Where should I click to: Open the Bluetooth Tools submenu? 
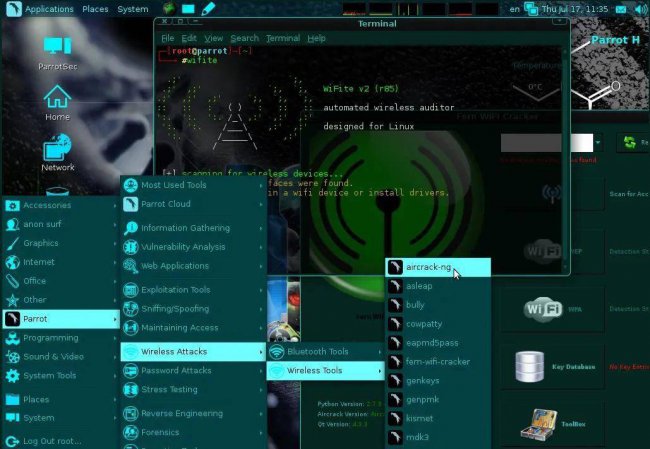point(325,352)
